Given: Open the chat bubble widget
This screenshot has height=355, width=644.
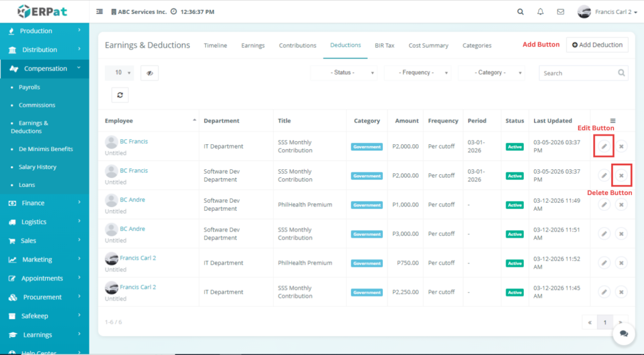Looking at the screenshot, I should (x=623, y=334).
